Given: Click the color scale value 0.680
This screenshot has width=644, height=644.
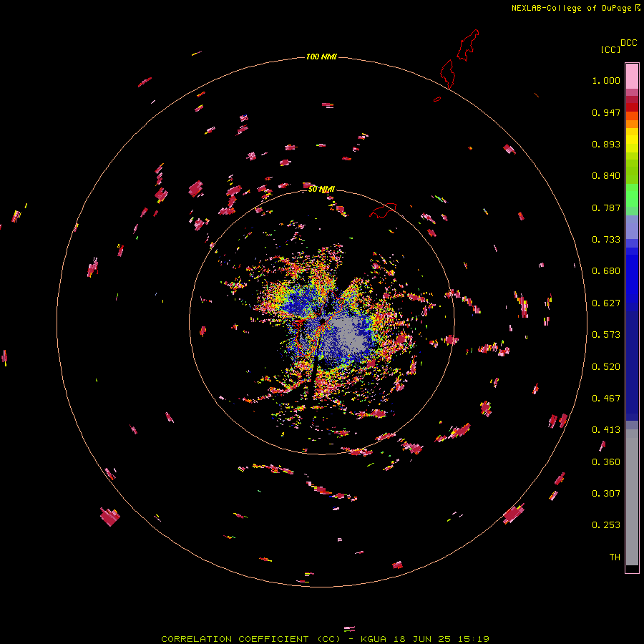Looking at the screenshot, I should [x=606, y=271].
